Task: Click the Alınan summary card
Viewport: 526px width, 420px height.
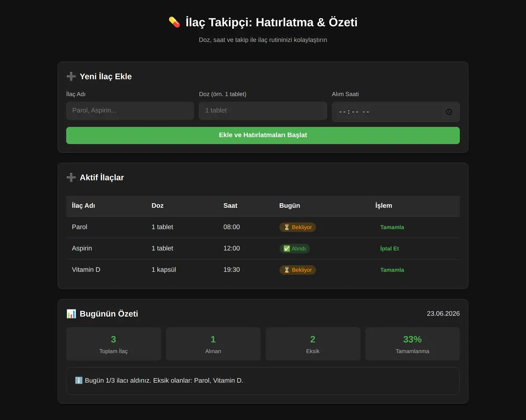Action: [213, 344]
